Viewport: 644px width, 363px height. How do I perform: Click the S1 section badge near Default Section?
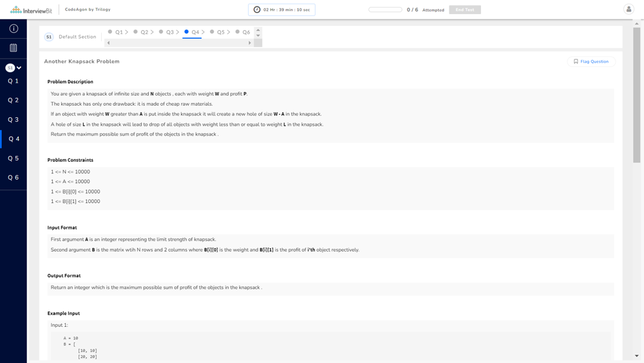49,37
